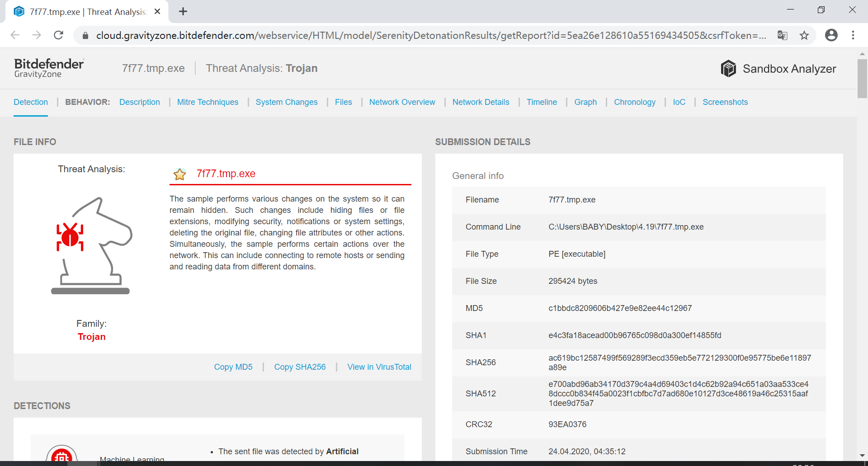The width and height of the screenshot is (868, 466).
Task: Click the red Machine Learning detection icon
Action: pos(62,453)
